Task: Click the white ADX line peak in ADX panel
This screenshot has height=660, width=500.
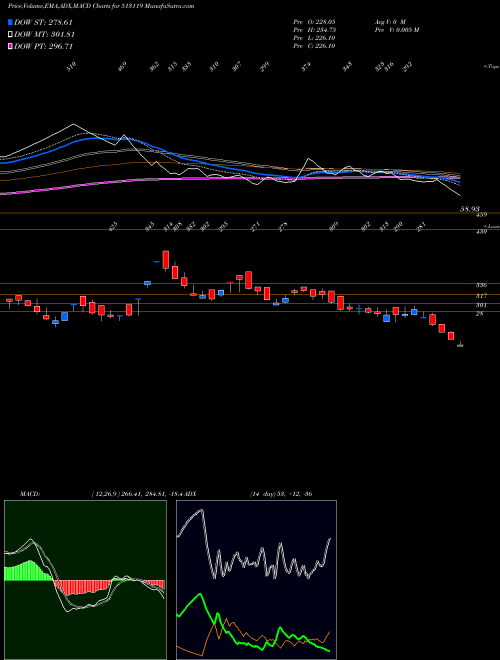Action: (202, 511)
